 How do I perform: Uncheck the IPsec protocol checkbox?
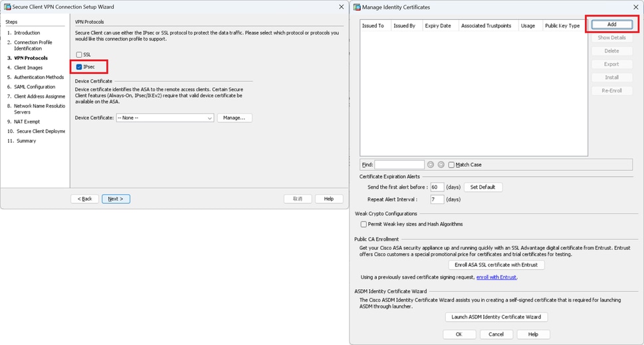[79, 66]
